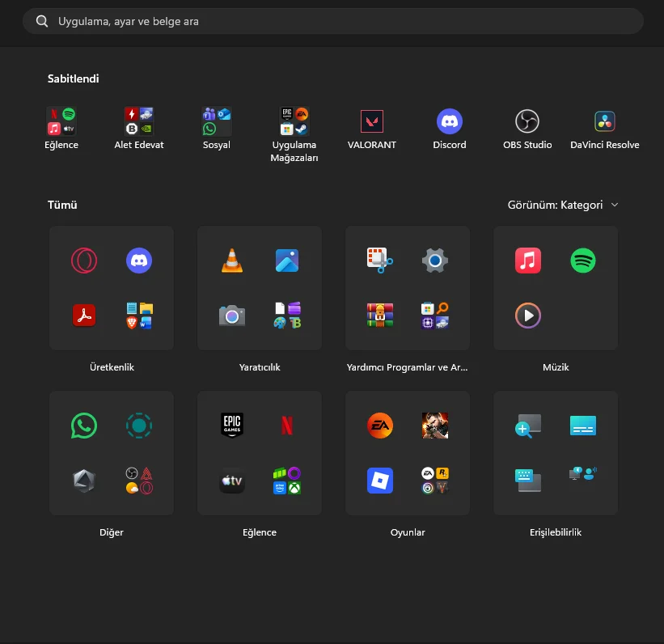
Task: Open the Görünüm: Kategori view dropdown
Action: pyautogui.click(x=563, y=205)
